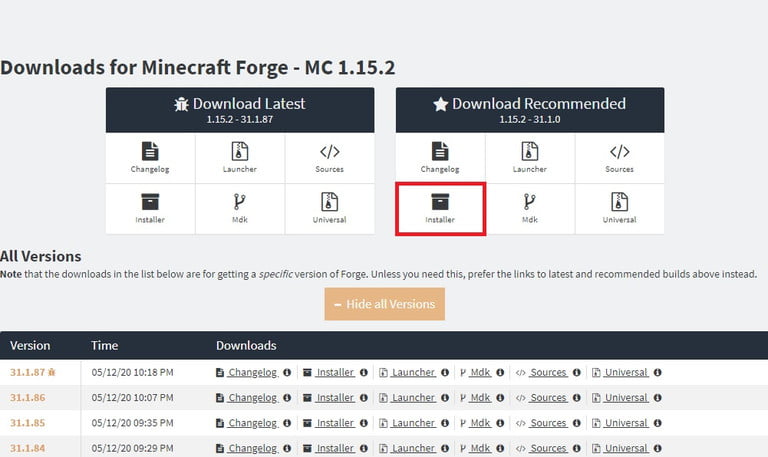Click info icon beside Changelog in 31.1.87 row
Screen dimensions: 768x457
pos(287,373)
